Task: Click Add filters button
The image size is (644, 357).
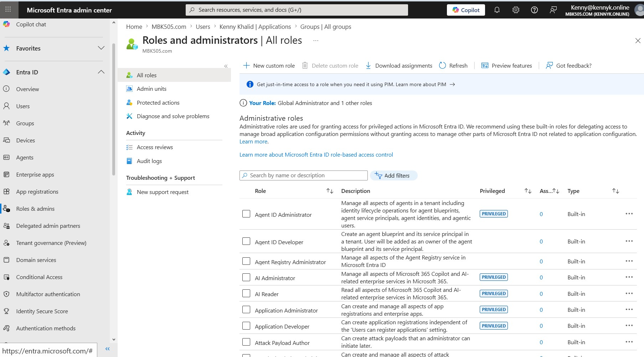Action: [x=394, y=175]
